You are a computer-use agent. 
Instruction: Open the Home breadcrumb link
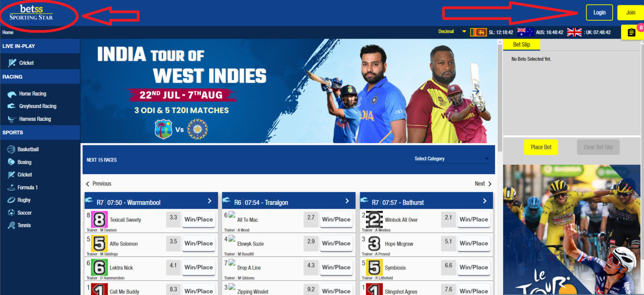[8, 33]
